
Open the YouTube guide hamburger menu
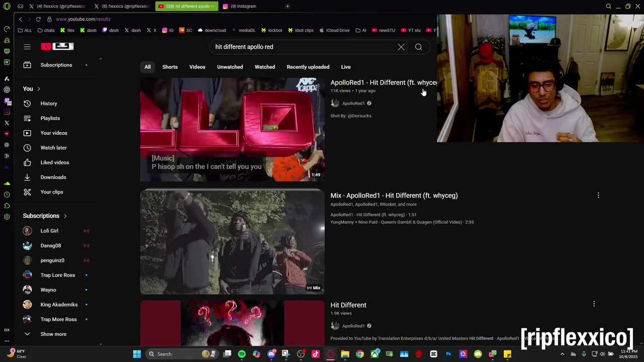pyautogui.click(x=27, y=47)
